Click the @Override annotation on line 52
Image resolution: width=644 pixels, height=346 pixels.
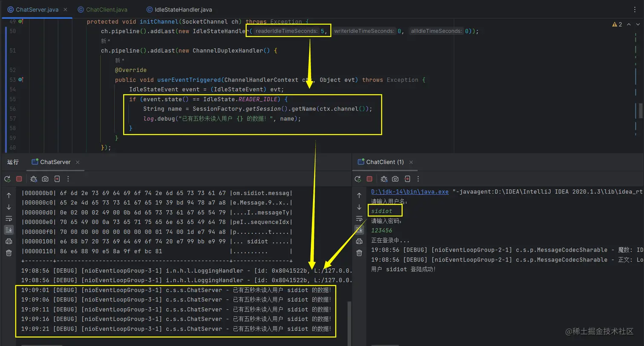[x=131, y=70]
